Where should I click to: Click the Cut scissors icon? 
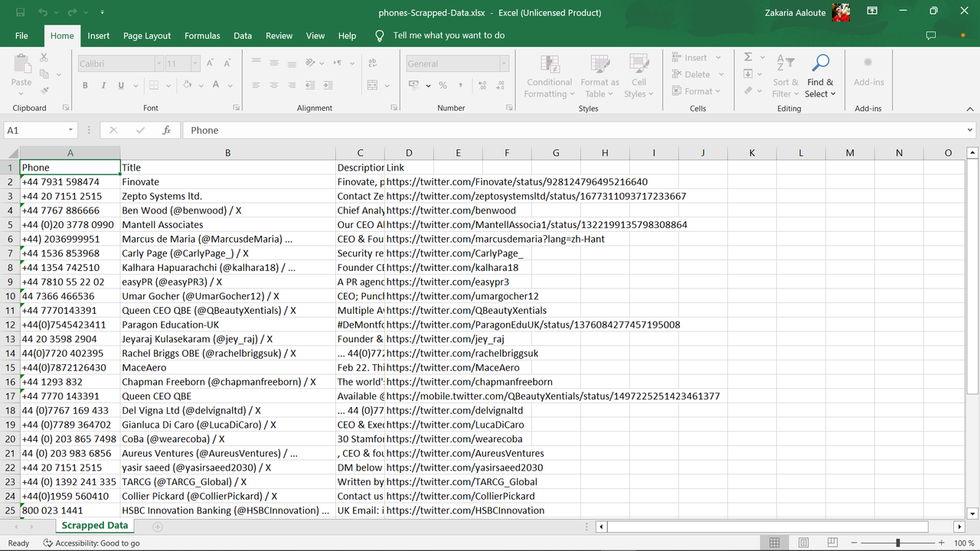coord(44,57)
